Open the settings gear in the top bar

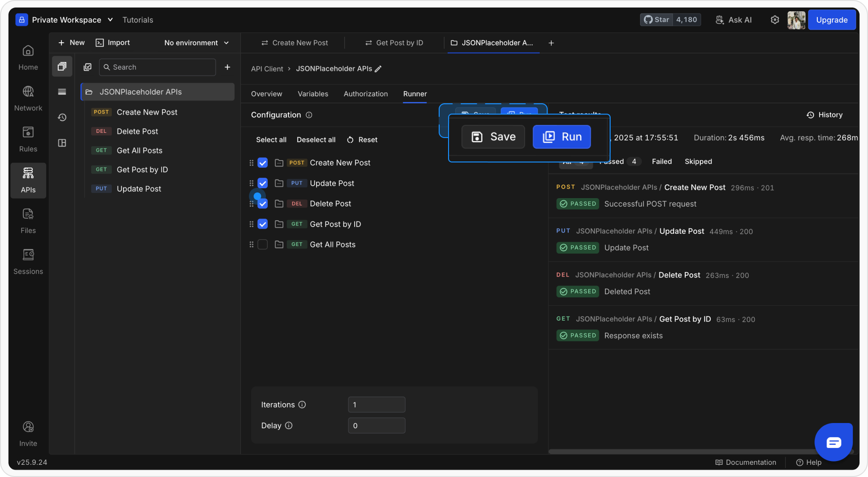point(776,20)
